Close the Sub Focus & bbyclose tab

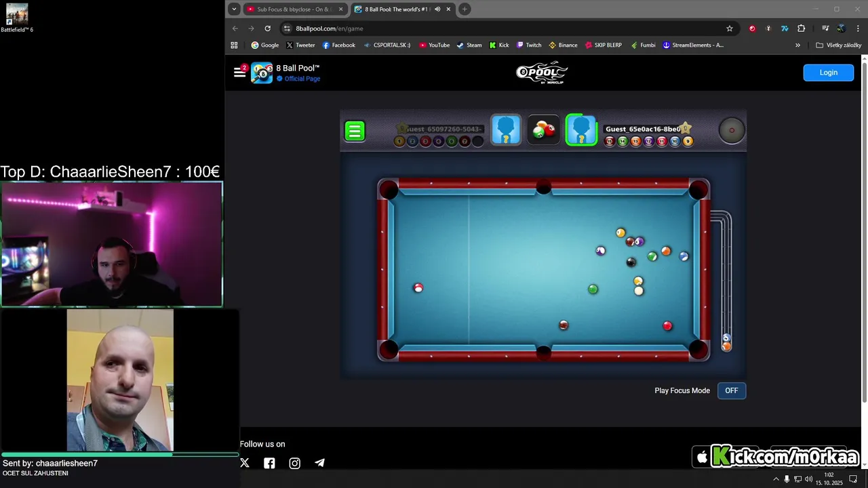pyautogui.click(x=341, y=9)
